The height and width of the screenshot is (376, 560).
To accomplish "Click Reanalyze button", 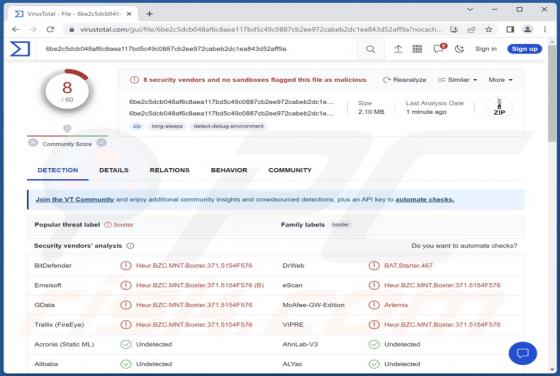I will click(x=404, y=80).
